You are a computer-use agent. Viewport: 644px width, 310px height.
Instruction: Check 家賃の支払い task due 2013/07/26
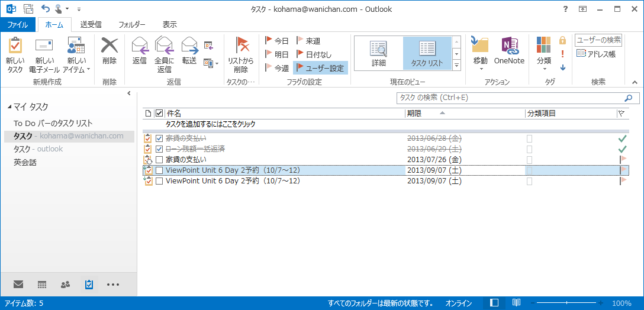pos(159,159)
